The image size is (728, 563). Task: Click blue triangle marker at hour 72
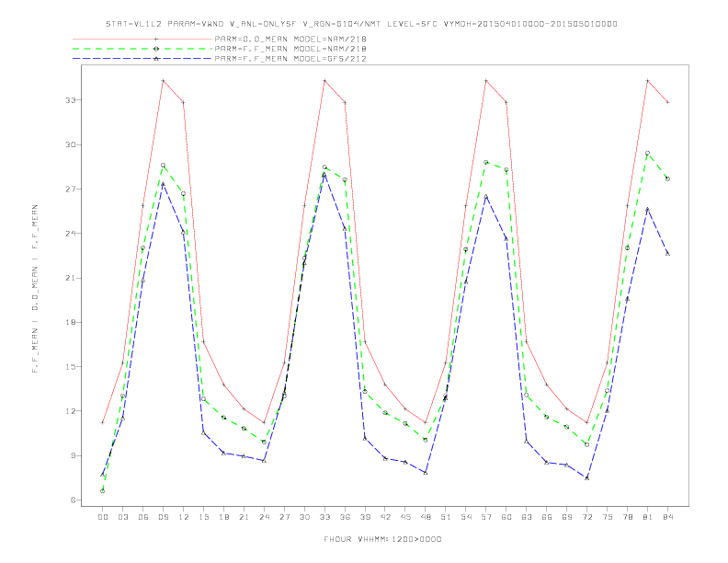pyautogui.click(x=586, y=478)
